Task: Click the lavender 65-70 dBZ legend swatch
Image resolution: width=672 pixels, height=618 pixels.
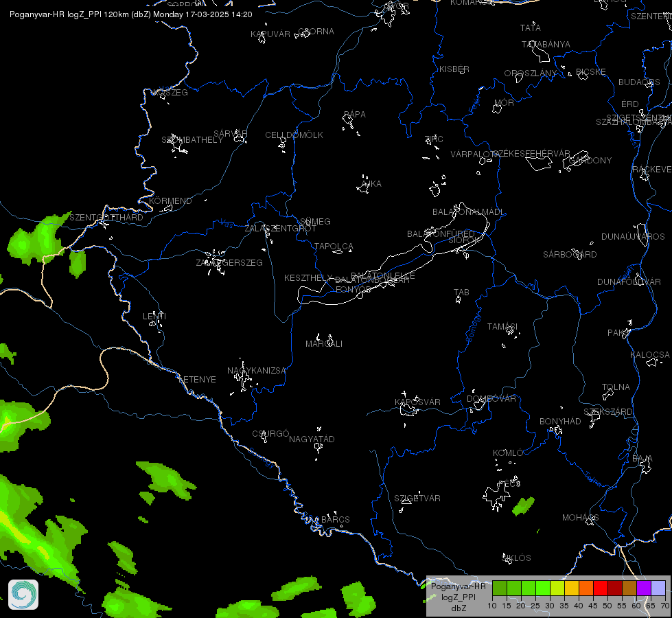Action: tap(658, 588)
